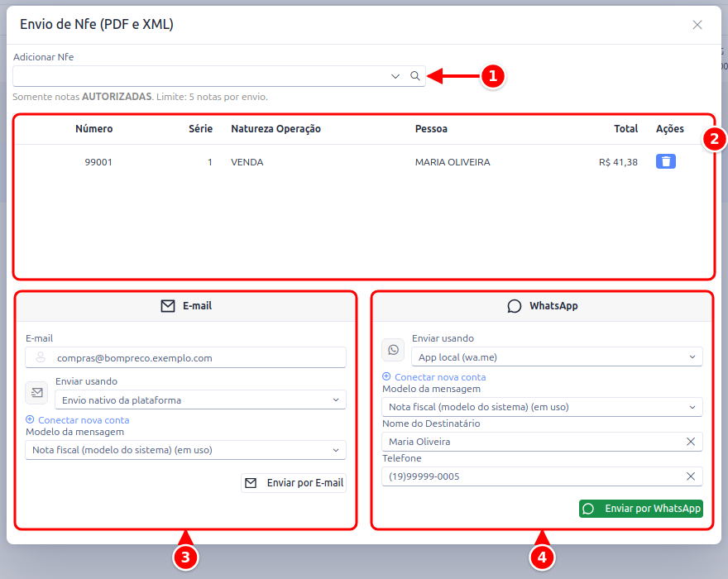Click the Total column header
The image size is (728, 579).
tap(626, 128)
